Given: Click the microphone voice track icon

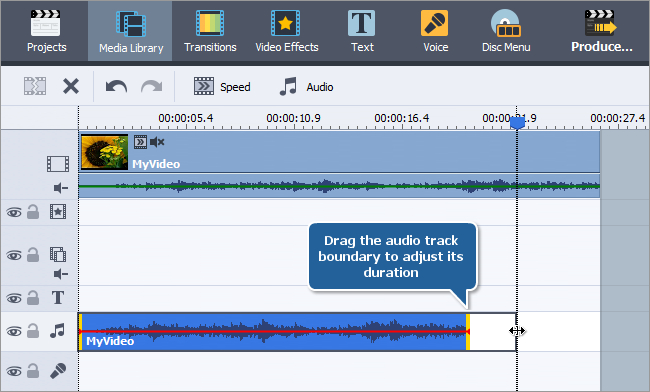Looking at the screenshot, I should point(58,371).
